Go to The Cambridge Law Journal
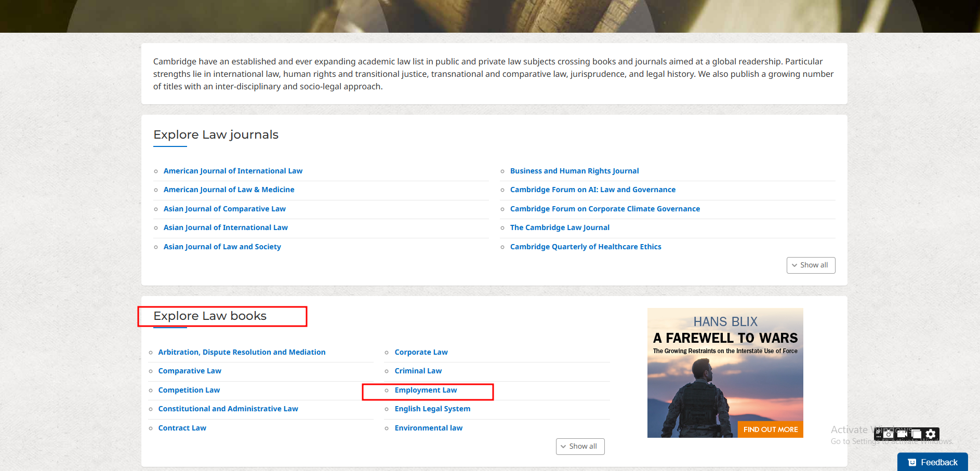Screen dimensions: 980x471 click(x=560, y=227)
